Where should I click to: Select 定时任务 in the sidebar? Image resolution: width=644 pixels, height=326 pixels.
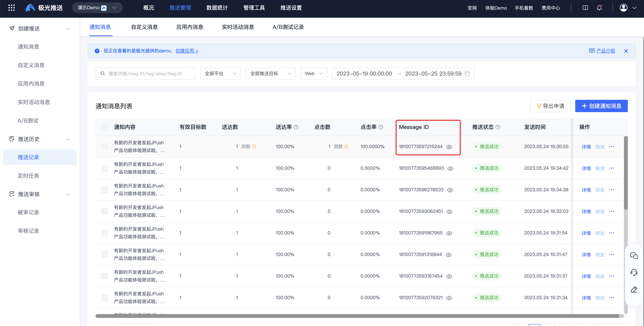click(x=28, y=176)
